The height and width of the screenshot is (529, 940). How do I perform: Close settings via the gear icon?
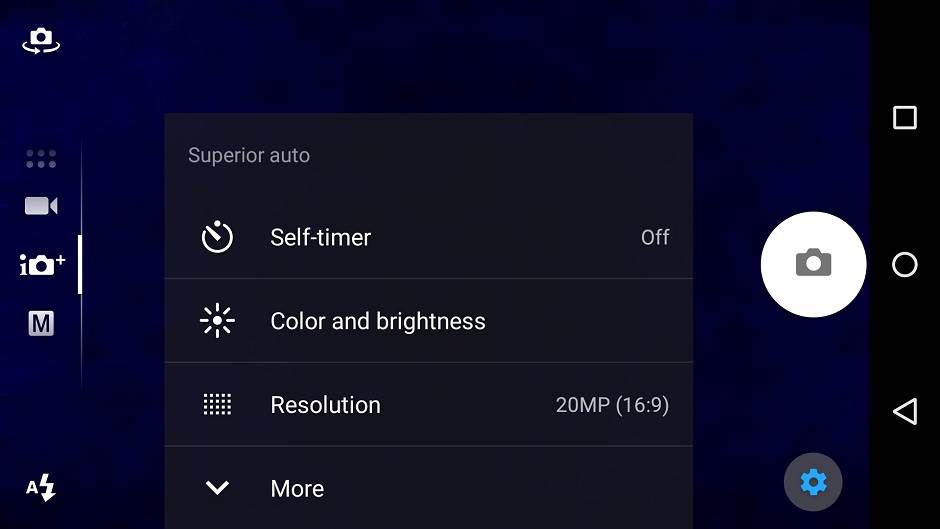[813, 483]
